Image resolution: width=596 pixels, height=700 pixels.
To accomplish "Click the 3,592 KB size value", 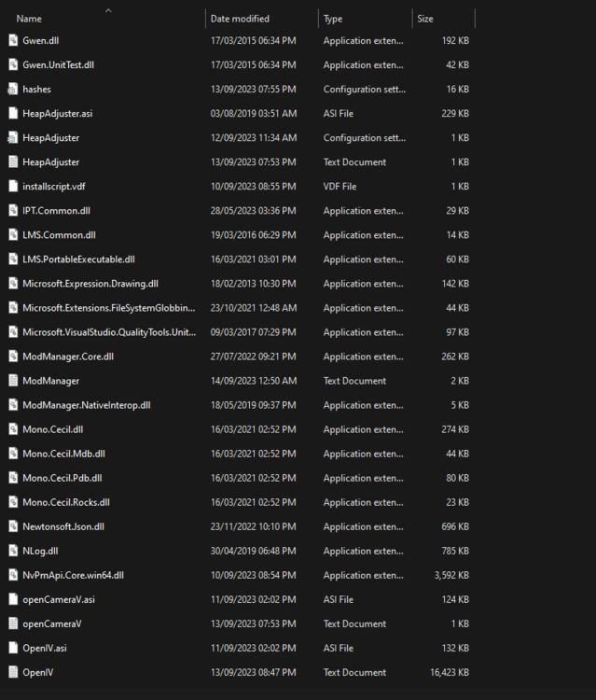I will (x=451, y=575).
